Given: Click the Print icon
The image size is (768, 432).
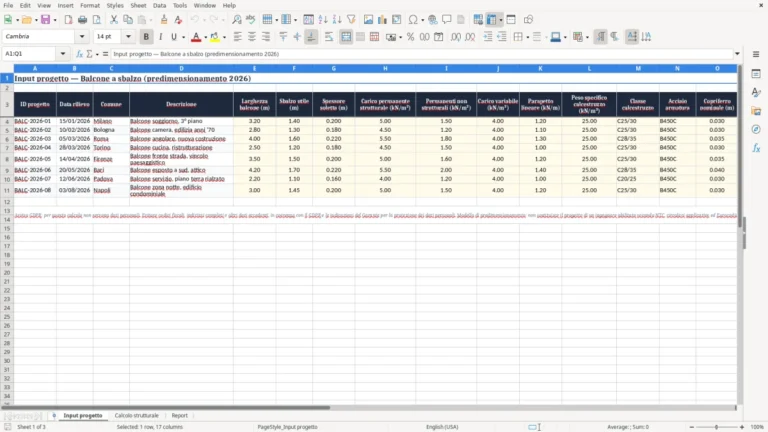Looking at the screenshot, I should (x=82, y=20).
